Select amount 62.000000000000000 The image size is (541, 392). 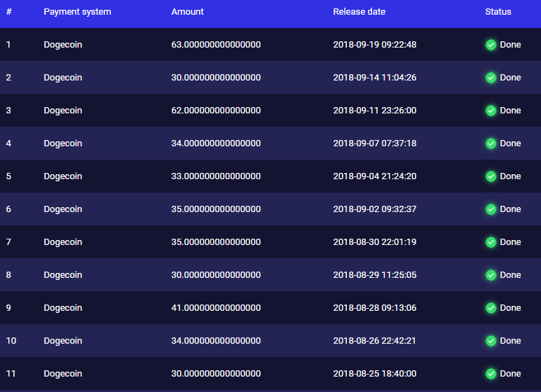pyautogui.click(x=216, y=111)
